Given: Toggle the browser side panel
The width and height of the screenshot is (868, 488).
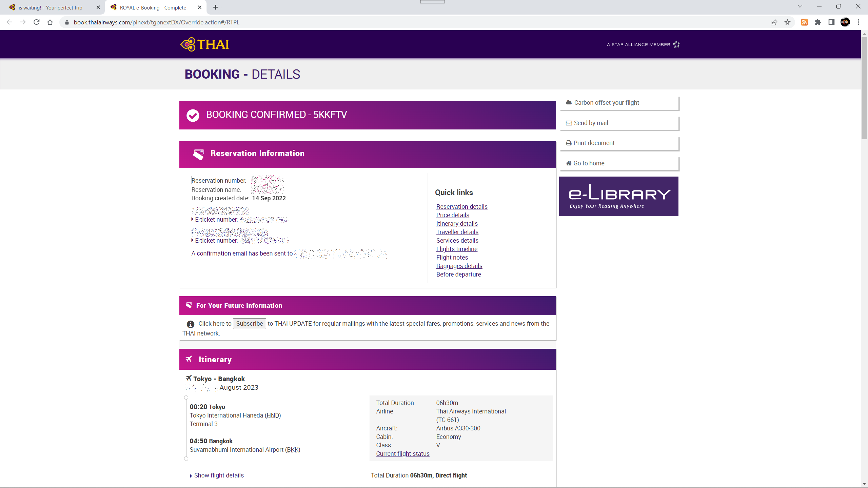Looking at the screenshot, I should [831, 22].
